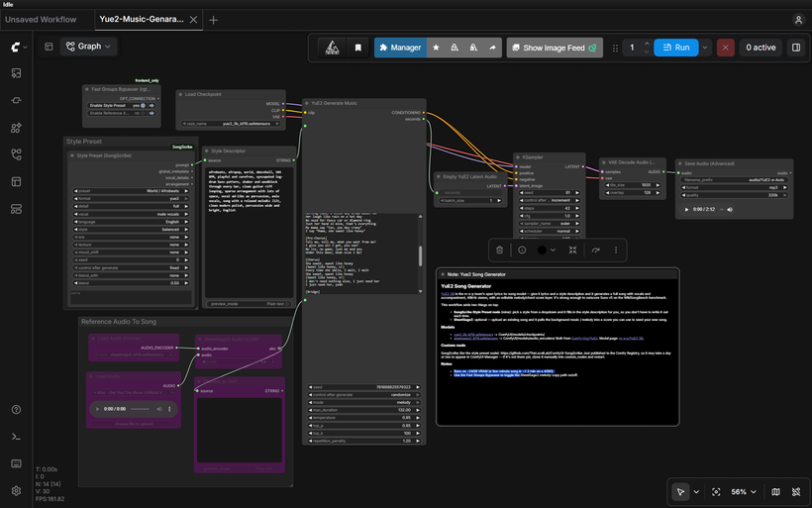The image size is (812, 508).
Task: Open the ckpt_name selector in Load Checkpoint
Action: pos(231,124)
